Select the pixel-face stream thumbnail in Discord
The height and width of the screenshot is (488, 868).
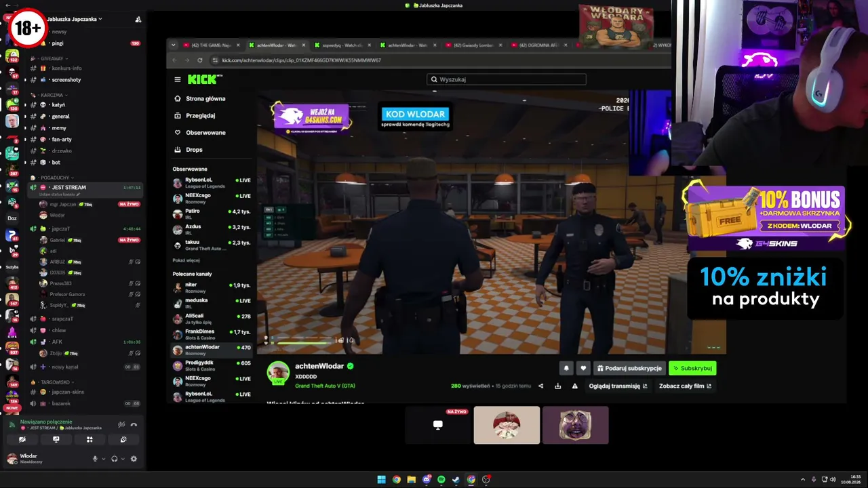click(576, 426)
